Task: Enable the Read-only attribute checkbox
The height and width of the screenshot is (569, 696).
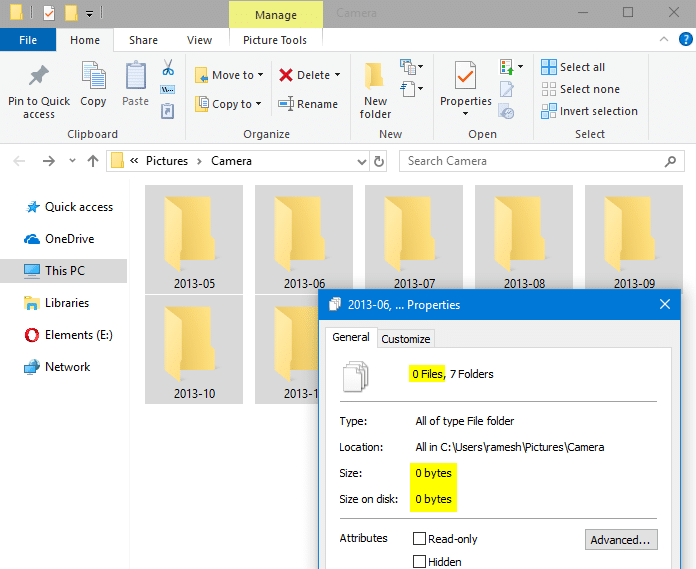Action: 420,539
